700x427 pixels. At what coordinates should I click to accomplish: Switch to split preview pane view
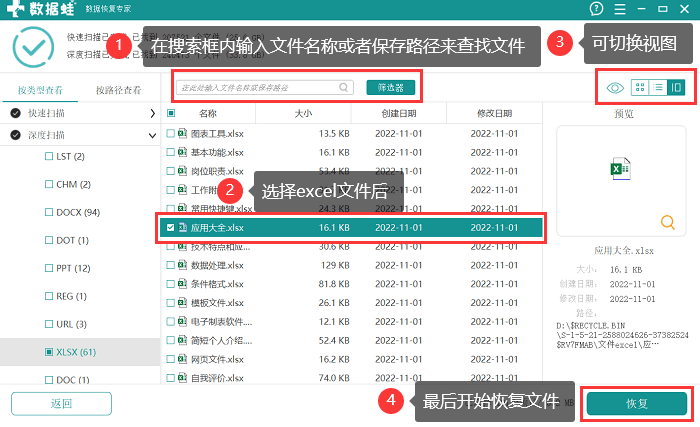[676, 87]
